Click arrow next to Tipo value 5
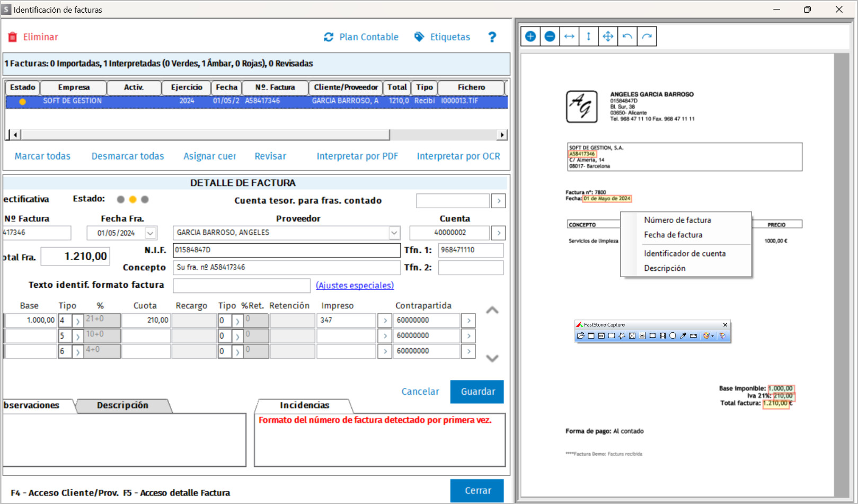 78,336
